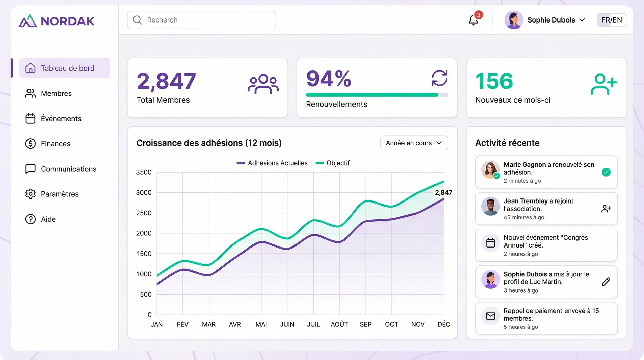Click the pencil edit icon for Luc Martin

click(x=606, y=282)
